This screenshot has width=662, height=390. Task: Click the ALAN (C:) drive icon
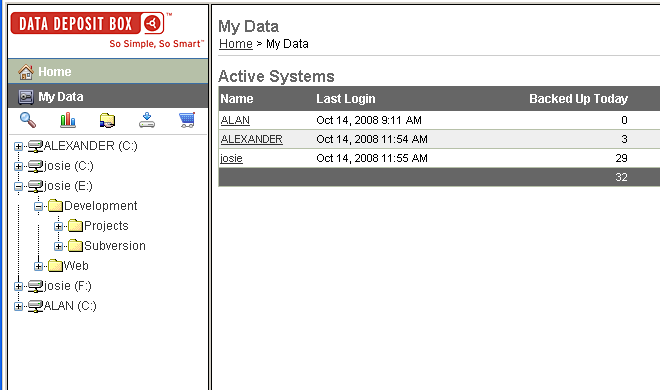click(x=35, y=306)
